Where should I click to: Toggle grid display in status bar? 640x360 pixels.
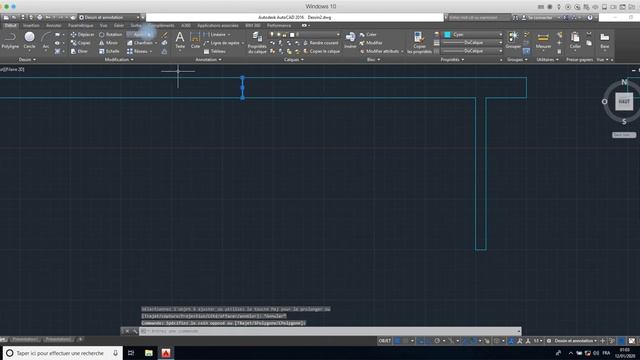click(398, 341)
